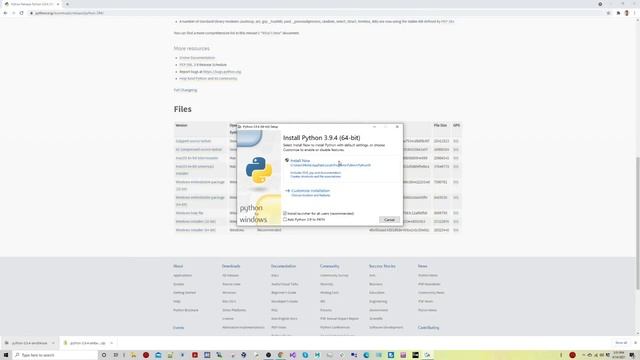Open macOS 64-bit universal2 installer download
Viewport: 640px width, 360px height.
pos(195,170)
